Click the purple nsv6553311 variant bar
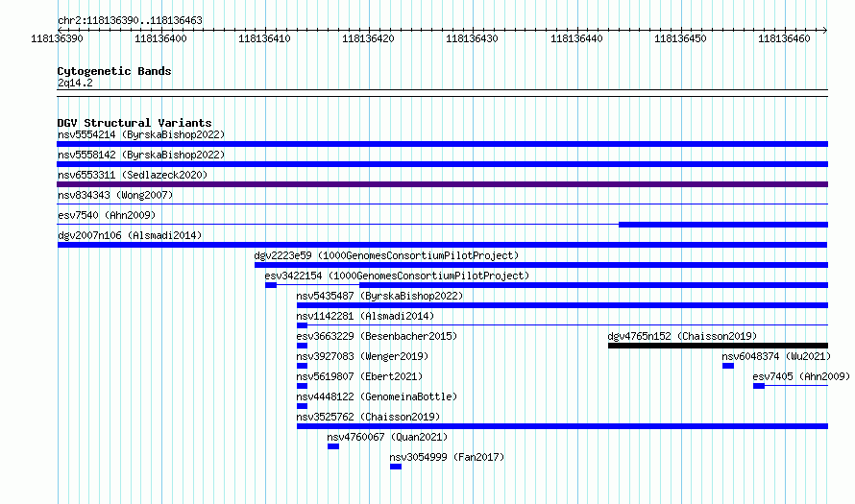Screen dimensions: 855x504 [x=442, y=184]
